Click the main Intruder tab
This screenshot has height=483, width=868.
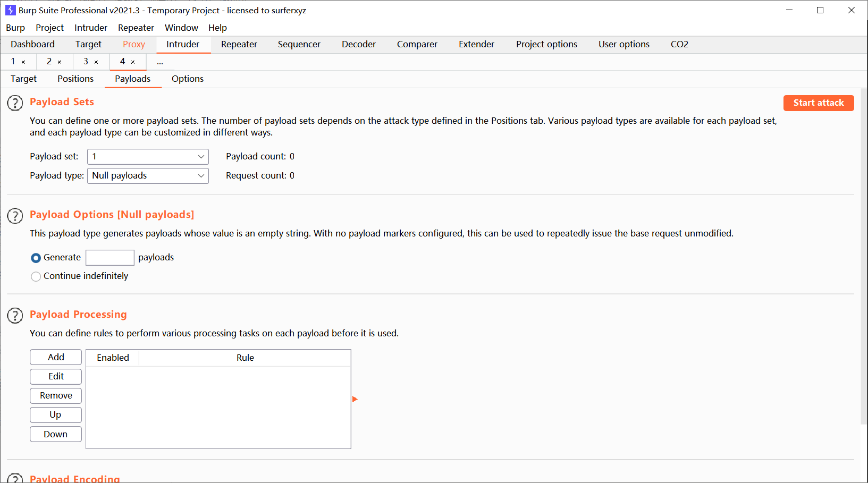point(183,44)
